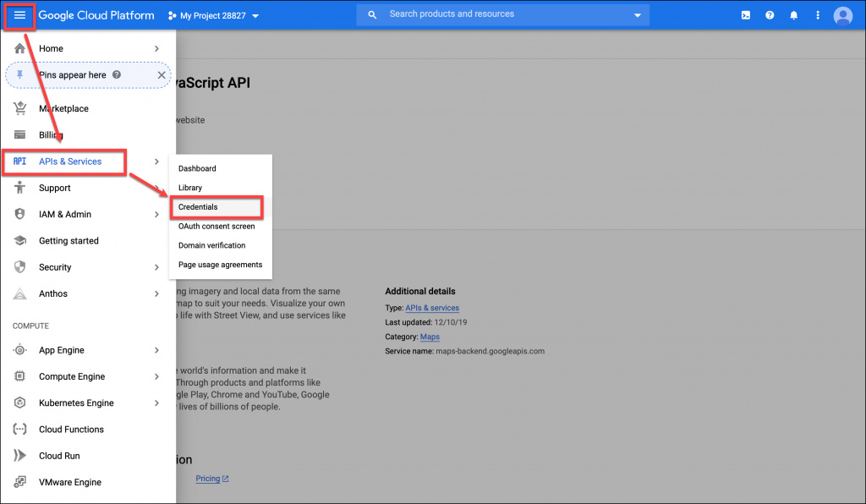Open the notifications bell

(x=793, y=15)
